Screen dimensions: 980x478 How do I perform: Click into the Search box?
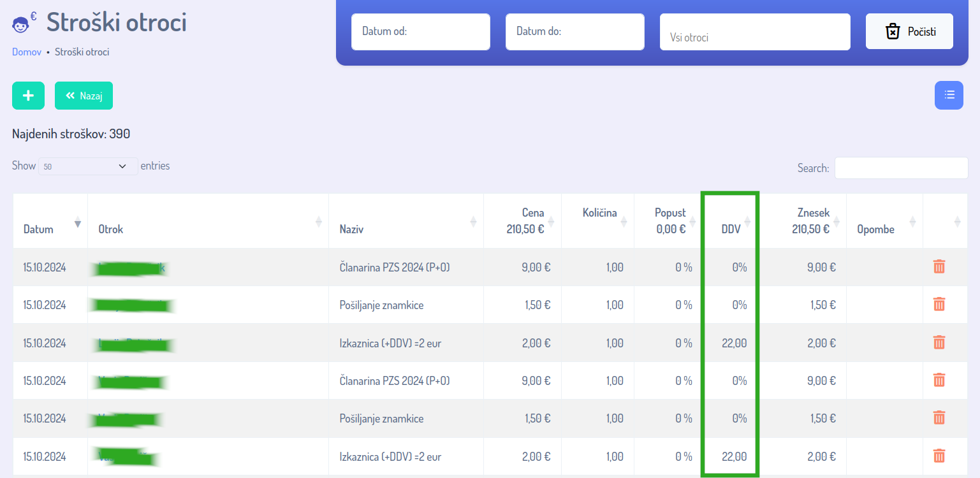[900, 168]
